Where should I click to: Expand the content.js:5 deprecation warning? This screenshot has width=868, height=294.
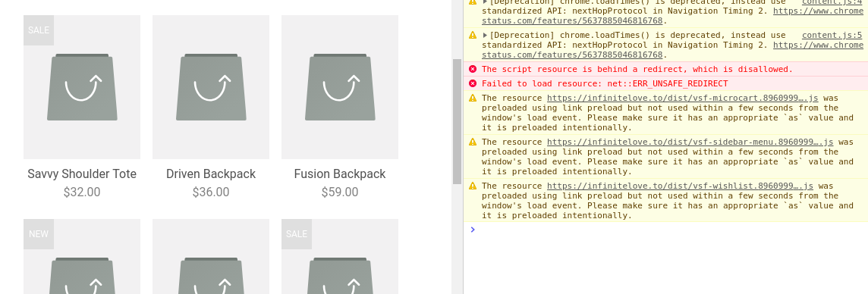[x=485, y=35]
